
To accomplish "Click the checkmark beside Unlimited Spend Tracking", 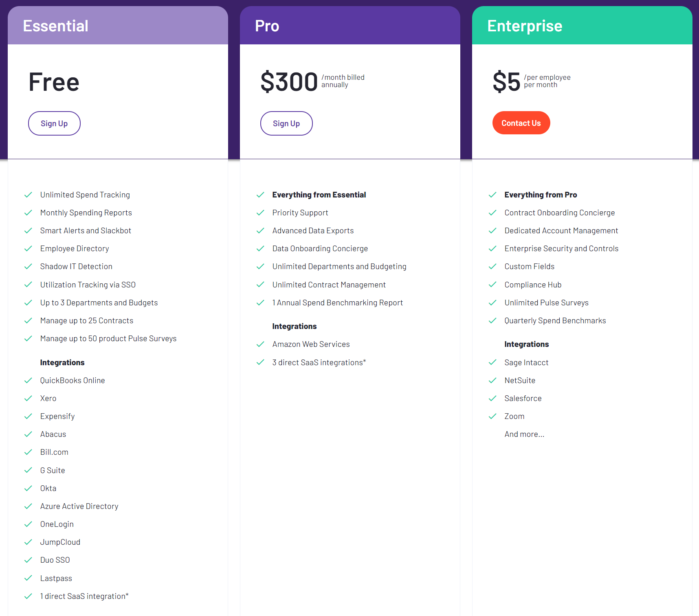I will pyautogui.click(x=28, y=195).
